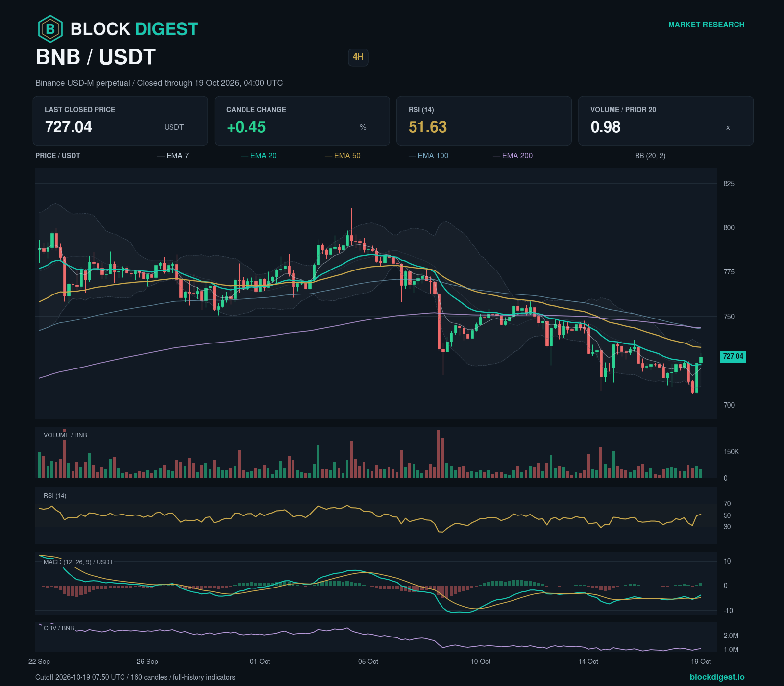Viewport: 784px width, 686px height.
Task: Click the 727.04 value in Last Closed Price card
Action: 69,127
